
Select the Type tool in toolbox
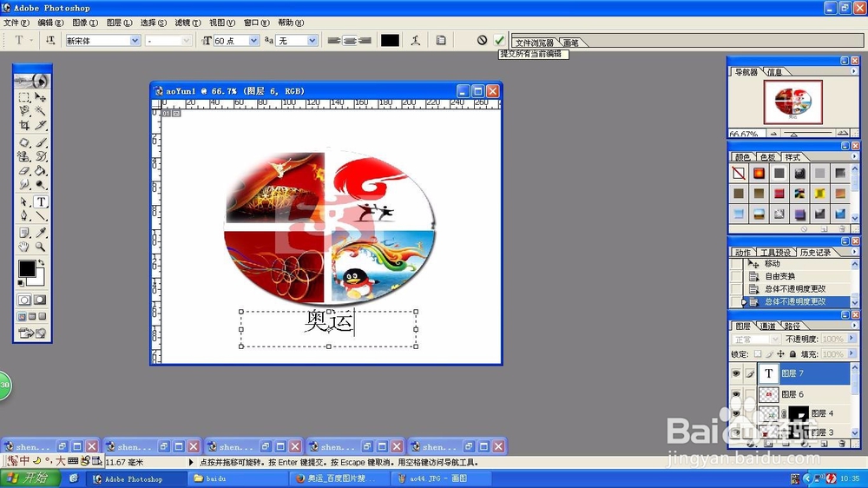pyautogui.click(x=41, y=201)
